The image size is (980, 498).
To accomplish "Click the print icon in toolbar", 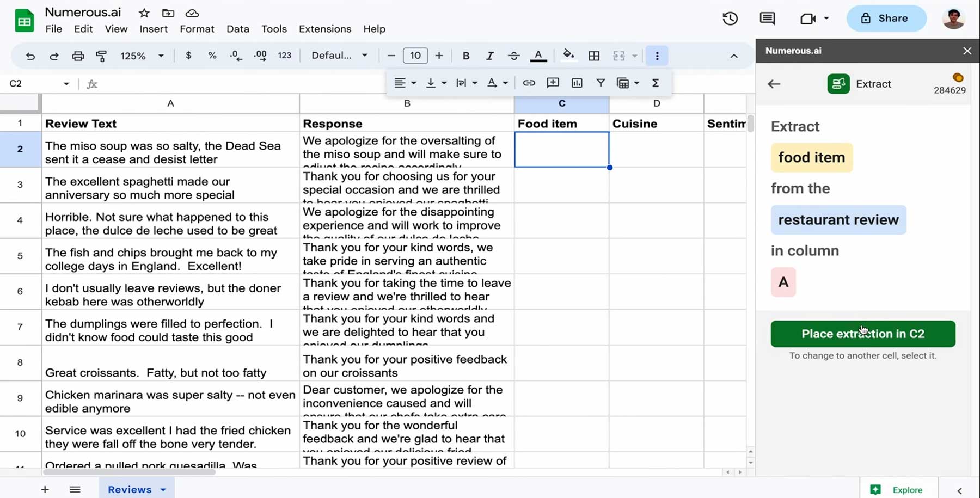I will [x=78, y=56].
